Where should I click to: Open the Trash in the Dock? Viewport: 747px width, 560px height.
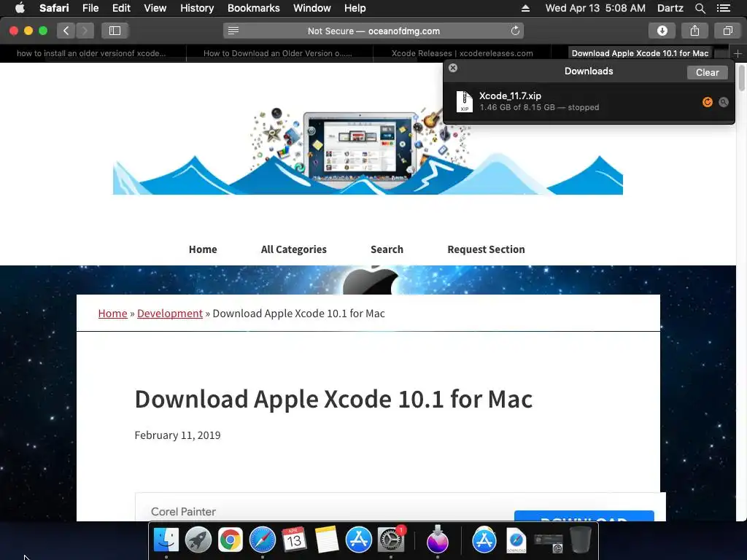pyautogui.click(x=580, y=540)
